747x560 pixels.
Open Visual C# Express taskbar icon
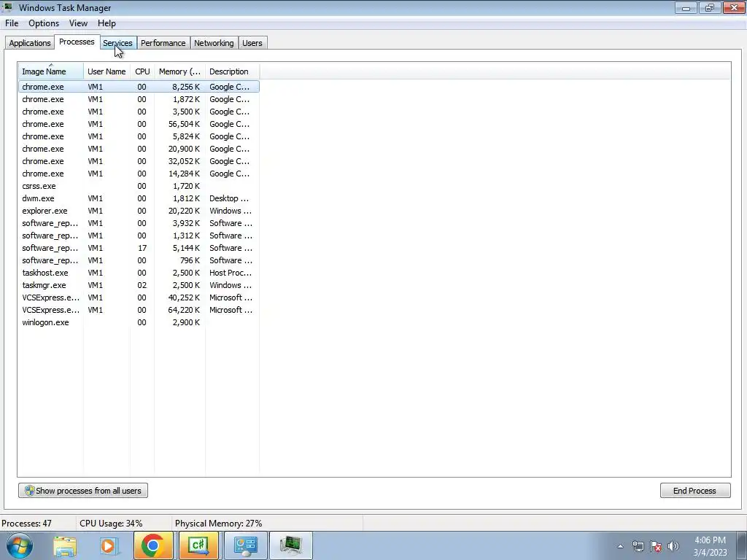click(x=198, y=545)
